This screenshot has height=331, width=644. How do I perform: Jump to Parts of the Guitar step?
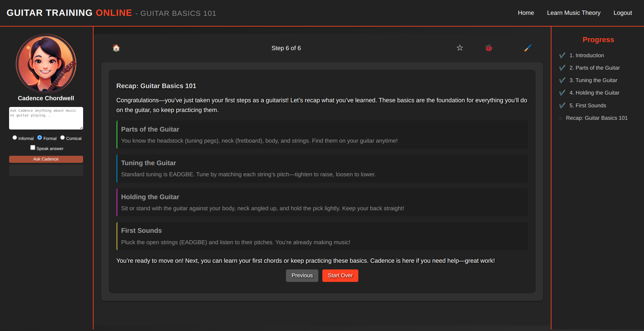click(x=597, y=68)
